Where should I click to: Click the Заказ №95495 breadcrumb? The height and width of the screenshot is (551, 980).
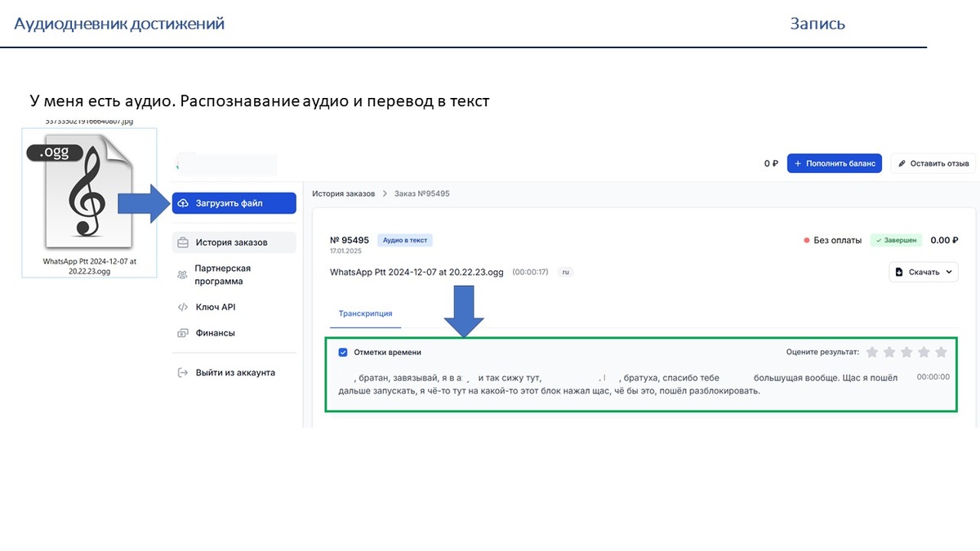coord(422,193)
